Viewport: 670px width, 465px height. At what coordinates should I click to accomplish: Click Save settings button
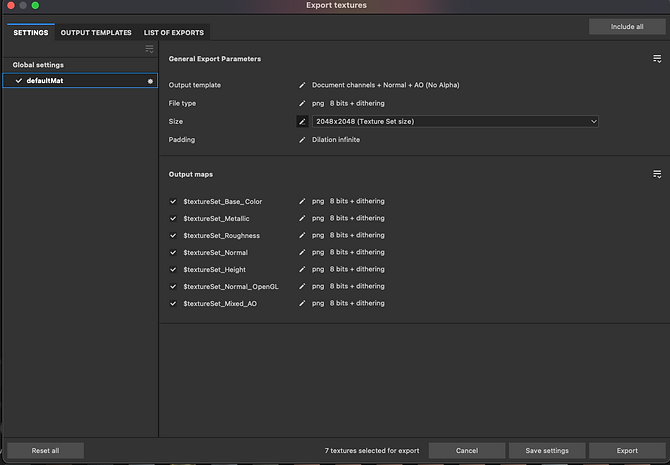point(547,450)
